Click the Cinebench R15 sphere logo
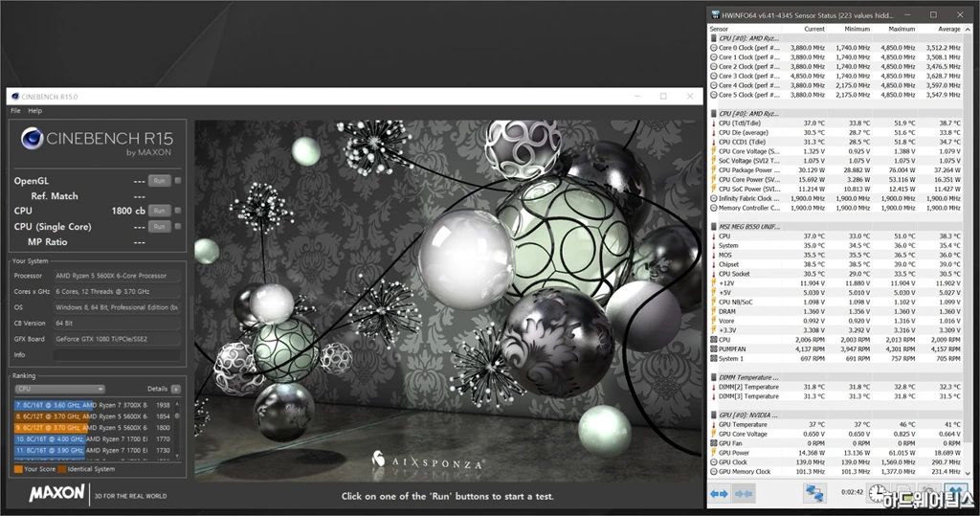Viewport: 980px width, 516px height. coord(32,138)
